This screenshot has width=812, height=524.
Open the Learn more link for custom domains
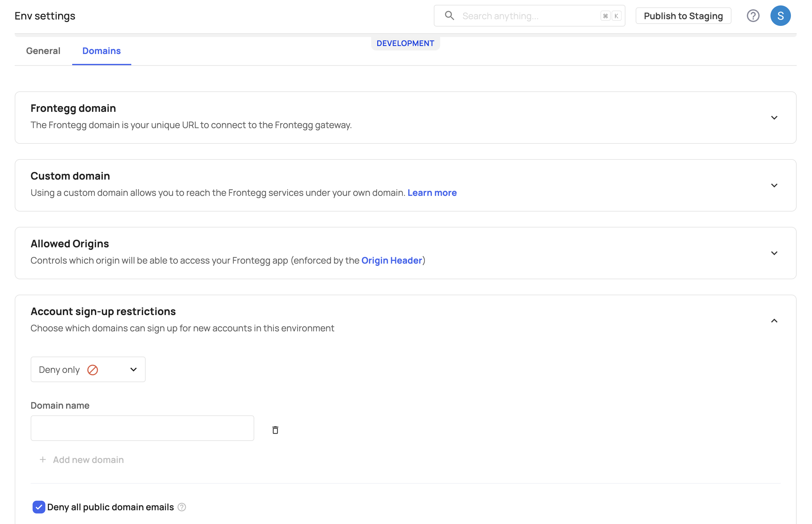432,193
